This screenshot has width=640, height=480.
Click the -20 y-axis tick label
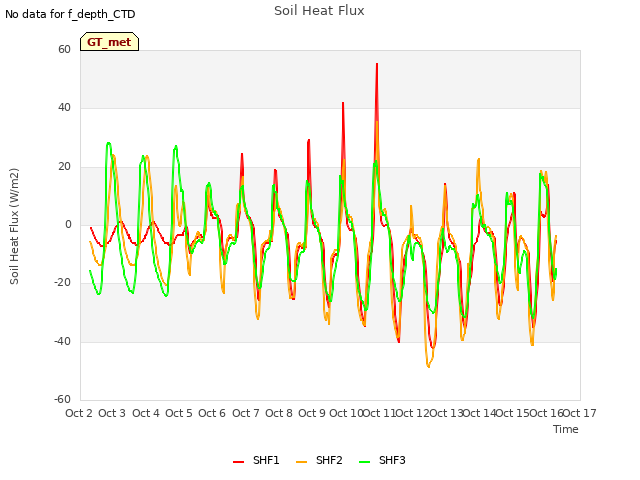[62, 282]
